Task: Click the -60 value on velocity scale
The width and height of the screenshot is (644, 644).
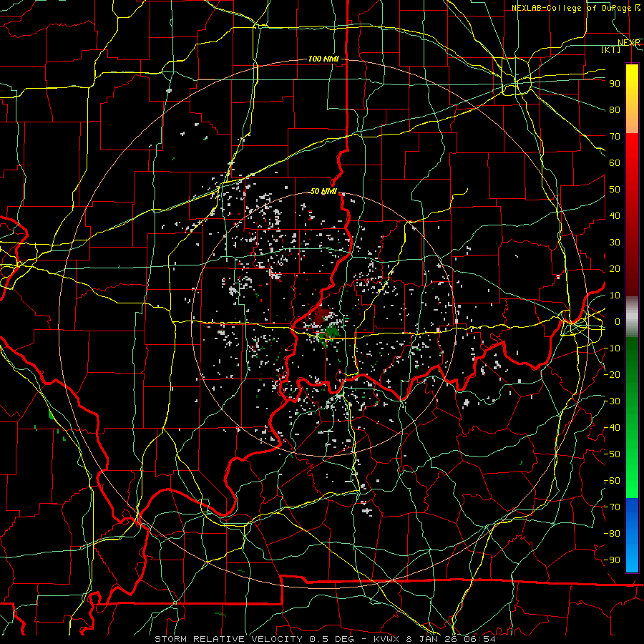Action: coord(613,481)
